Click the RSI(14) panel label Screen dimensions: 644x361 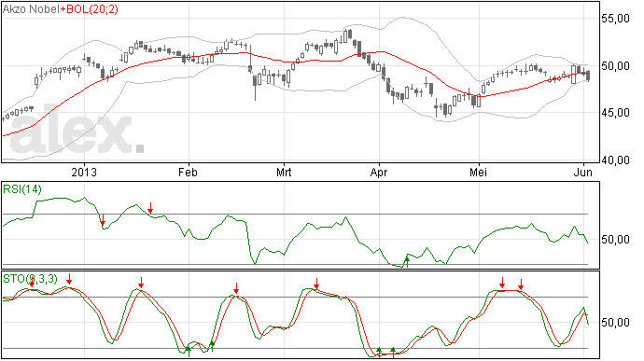(22, 189)
